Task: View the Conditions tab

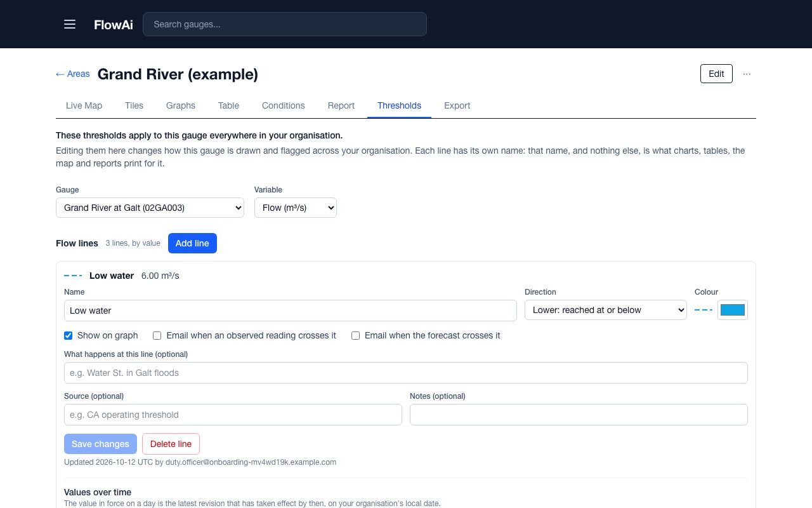Action: pyautogui.click(x=284, y=105)
